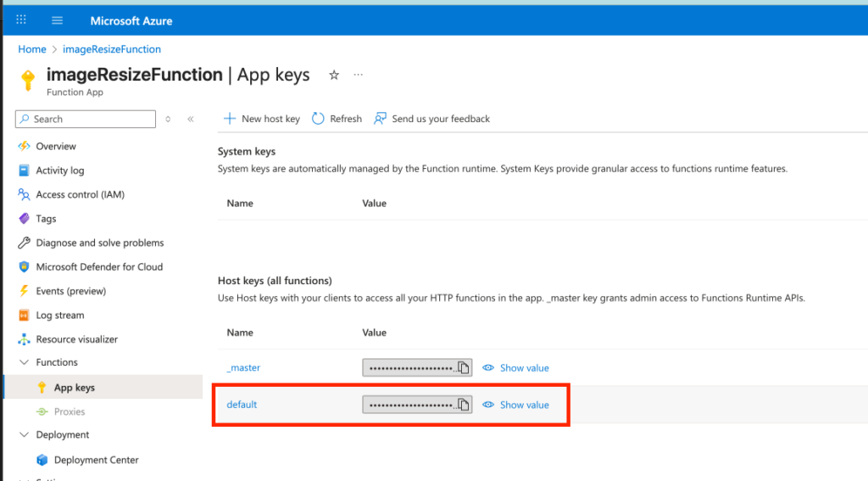Open the default host key link

click(x=242, y=405)
